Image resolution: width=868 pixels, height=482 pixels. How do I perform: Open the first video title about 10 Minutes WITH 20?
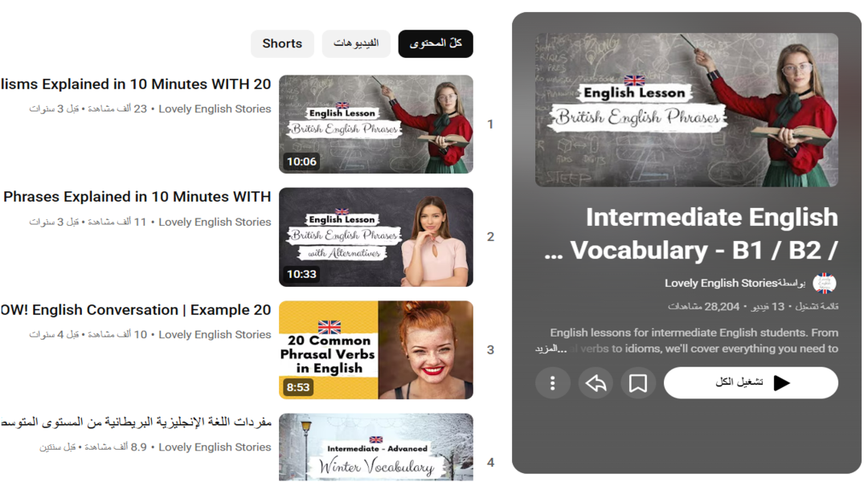(x=135, y=84)
